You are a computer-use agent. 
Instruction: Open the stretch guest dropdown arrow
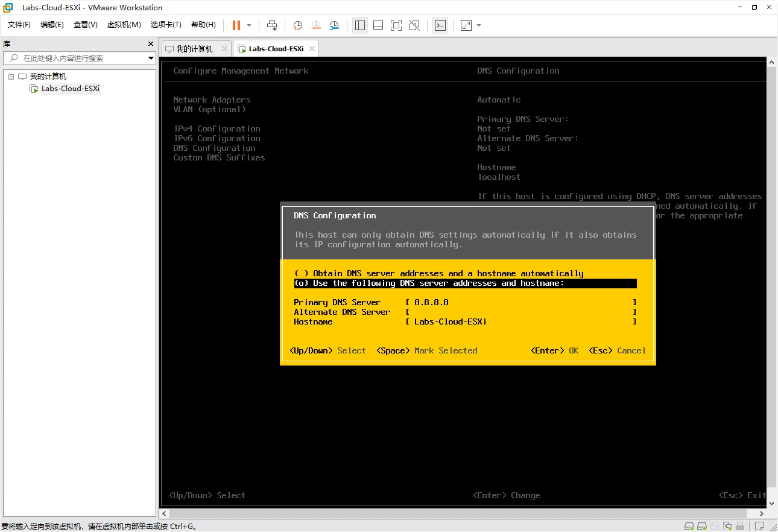[479, 25]
